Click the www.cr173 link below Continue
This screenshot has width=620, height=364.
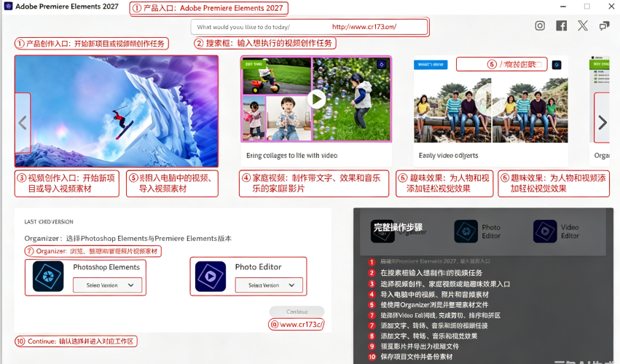[302, 325]
